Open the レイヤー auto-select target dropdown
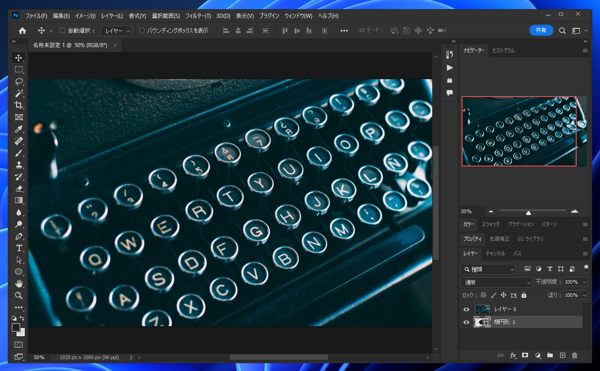Screen dimensions: 600x371 point(116,31)
